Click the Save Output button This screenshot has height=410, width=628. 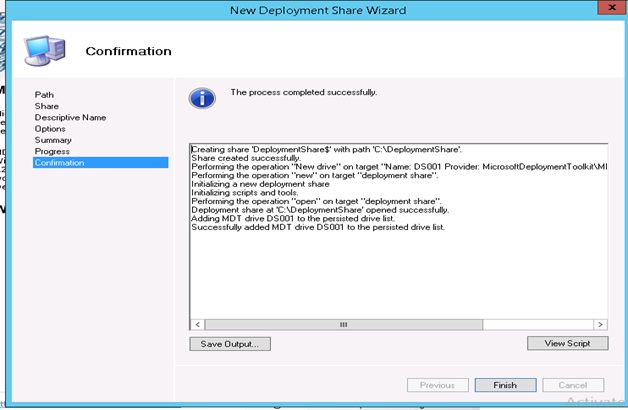[x=229, y=343]
